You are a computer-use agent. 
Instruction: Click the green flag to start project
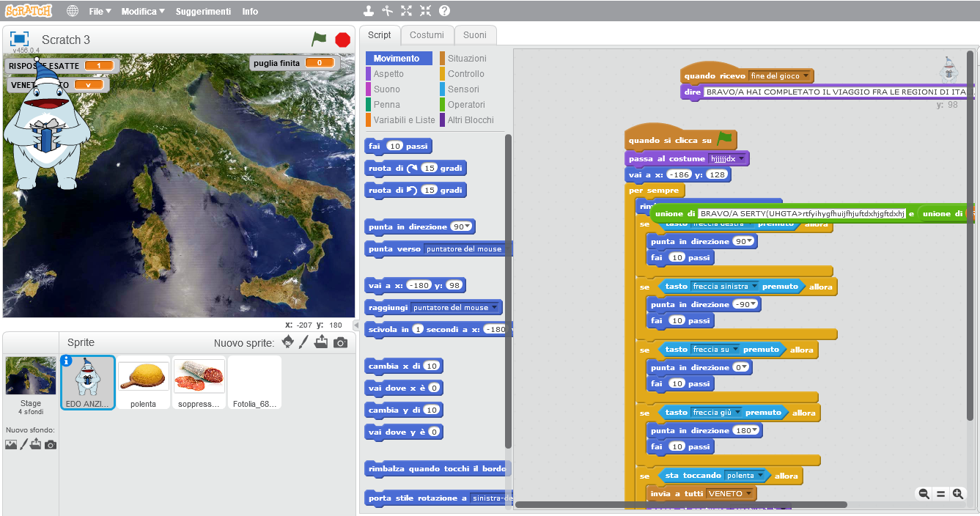[319, 40]
